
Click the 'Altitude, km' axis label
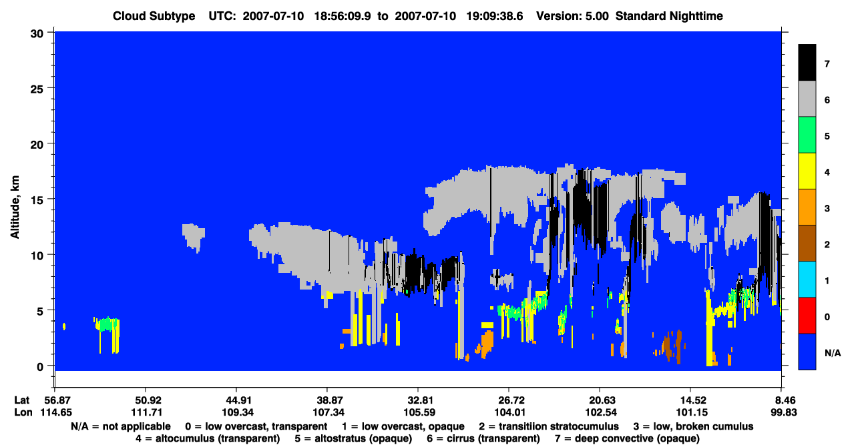point(15,206)
